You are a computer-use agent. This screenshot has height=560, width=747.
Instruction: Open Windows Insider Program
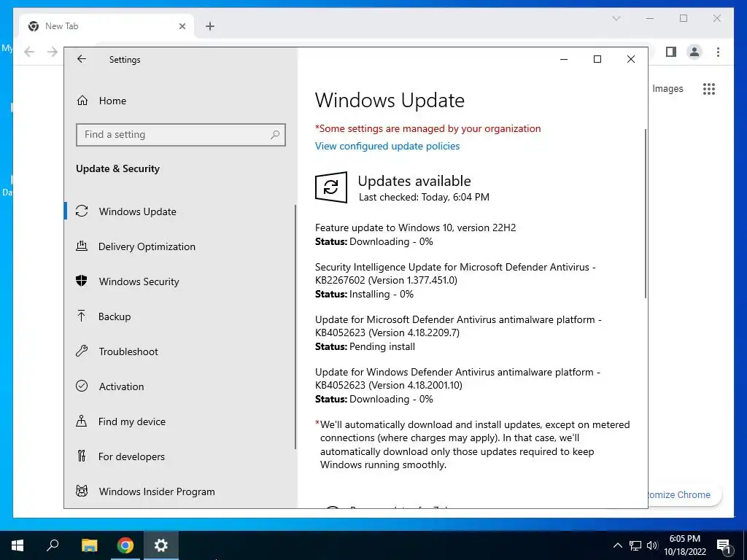(157, 491)
